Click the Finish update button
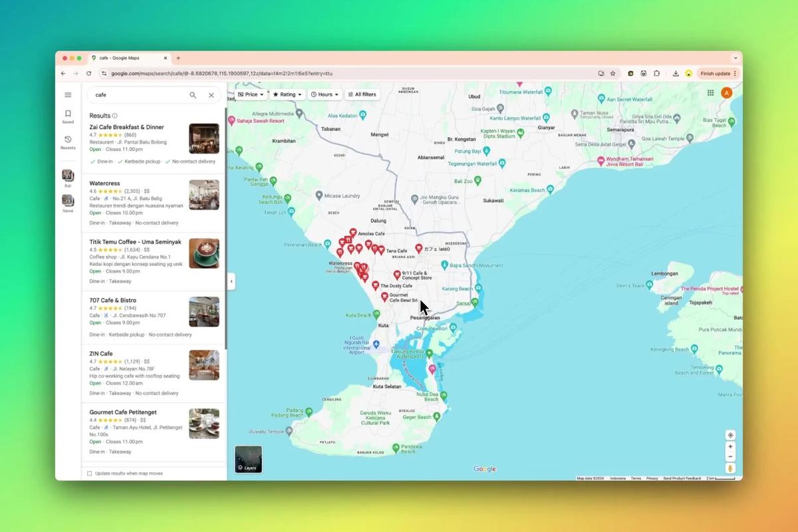 point(718,73)
